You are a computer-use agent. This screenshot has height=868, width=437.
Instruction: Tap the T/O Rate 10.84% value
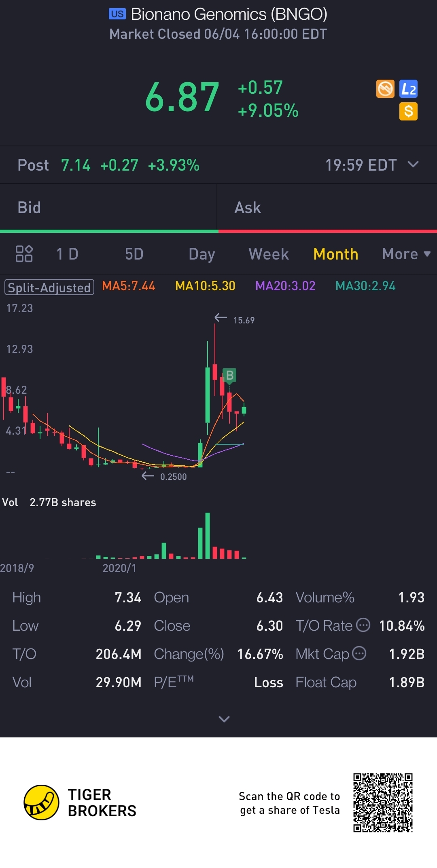[x=402, y=625]
